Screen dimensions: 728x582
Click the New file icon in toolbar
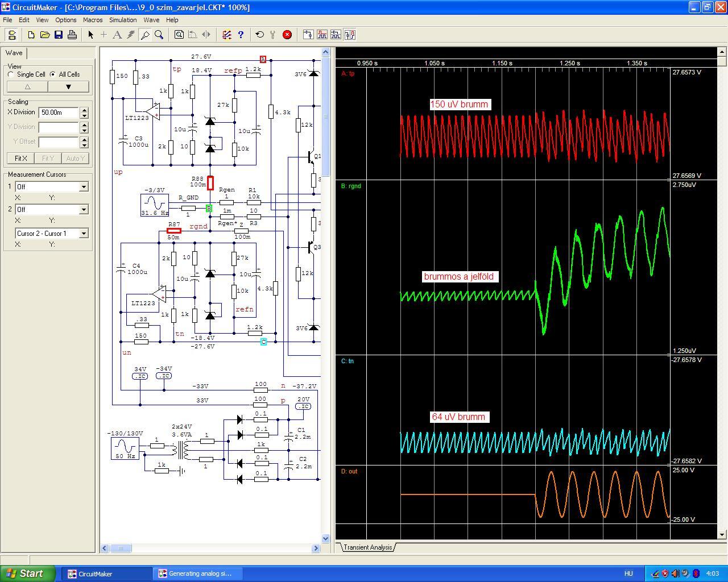pos(31,35)
